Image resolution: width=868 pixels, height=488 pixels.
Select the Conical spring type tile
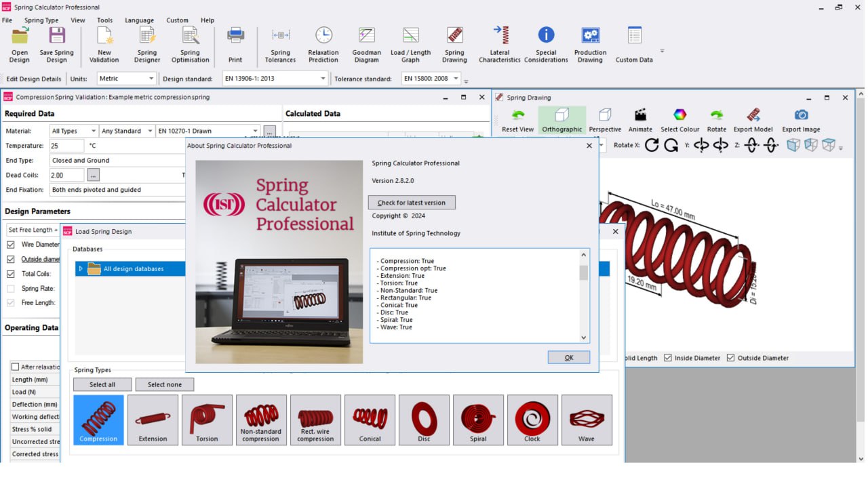[370, 420]
